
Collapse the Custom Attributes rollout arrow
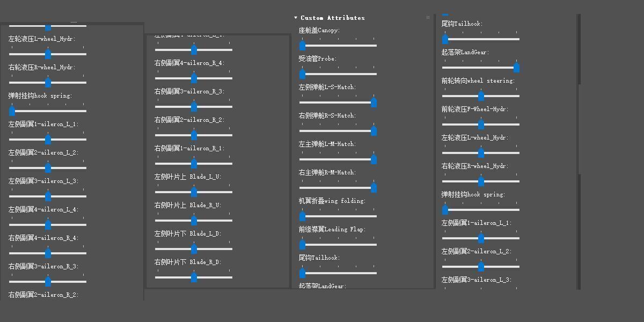coord(296,18)
